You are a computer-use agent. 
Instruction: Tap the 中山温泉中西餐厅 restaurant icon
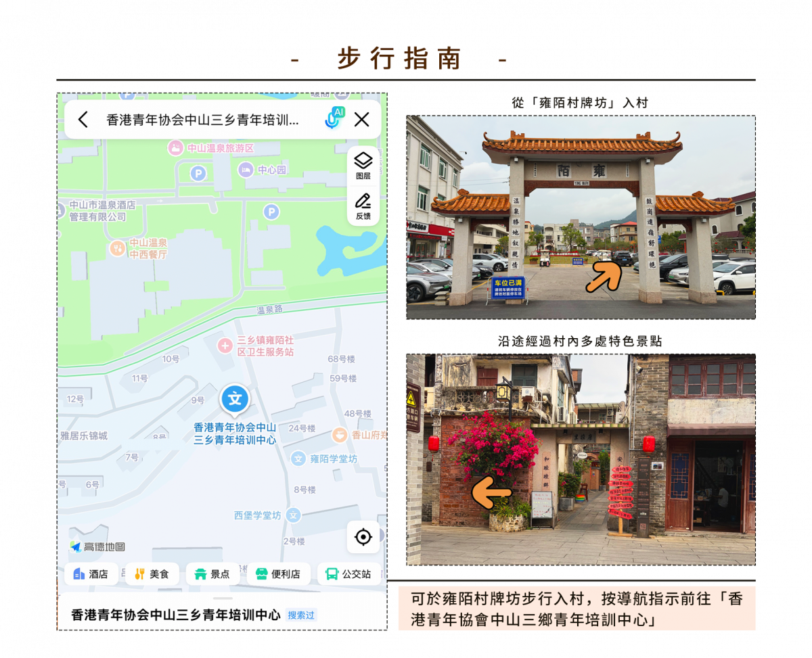[x=117, y=249]
